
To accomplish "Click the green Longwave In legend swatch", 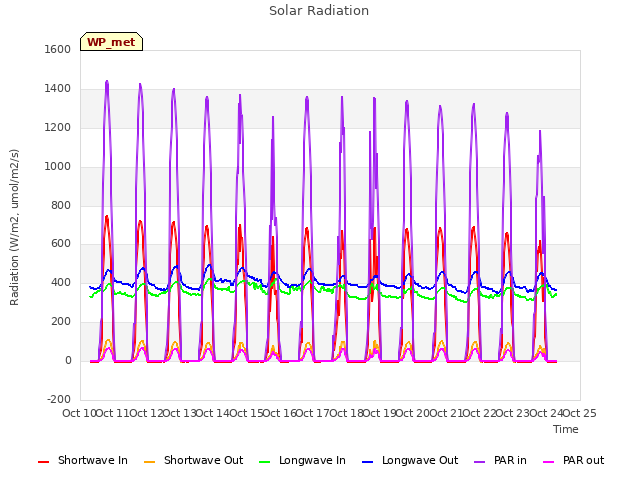I will (x=265, y=462).
